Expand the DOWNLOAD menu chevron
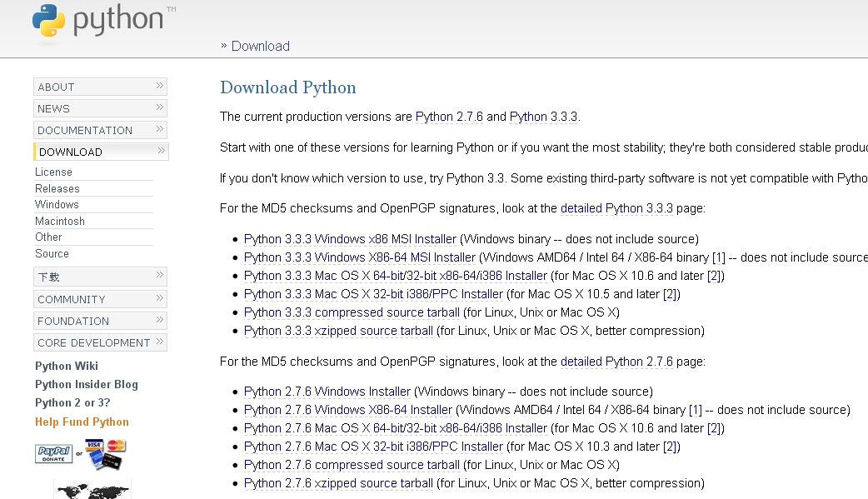The image size is (868, 499). (x=161, y=151)
